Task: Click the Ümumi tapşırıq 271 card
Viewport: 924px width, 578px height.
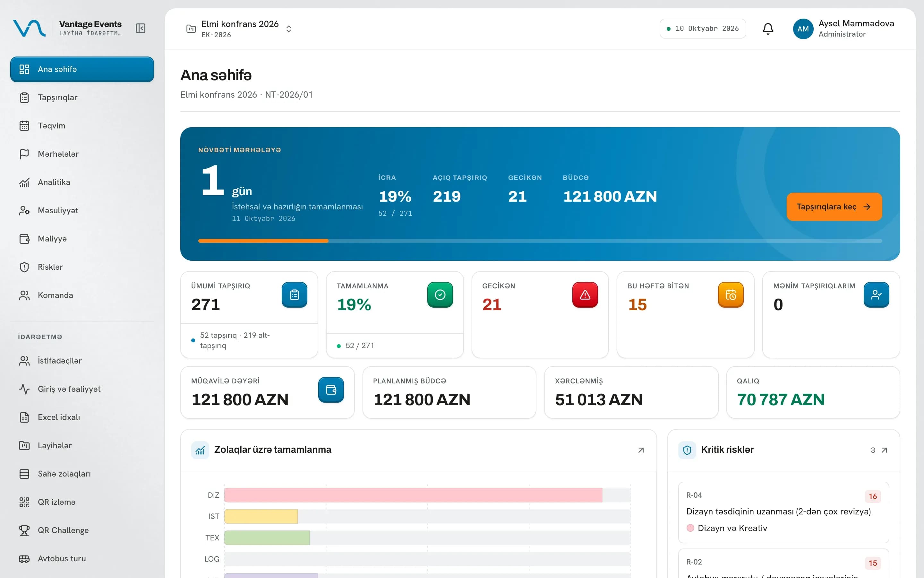Action: click(249, 315)
